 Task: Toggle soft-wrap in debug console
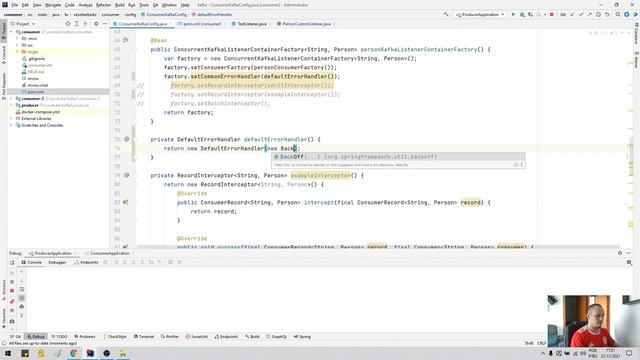tap(22, 289)
